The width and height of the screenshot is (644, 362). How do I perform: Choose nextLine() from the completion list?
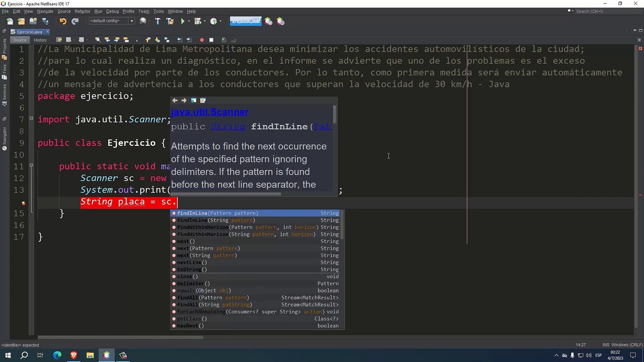pyautogui.click(x=256, y=262)
